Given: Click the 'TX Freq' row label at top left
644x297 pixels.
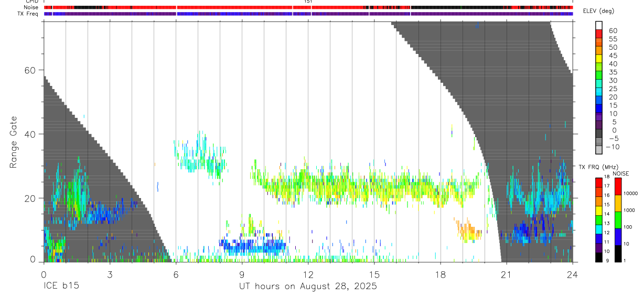Looking at the screenshot, I should pyautogui.click(x=28, y=14).
